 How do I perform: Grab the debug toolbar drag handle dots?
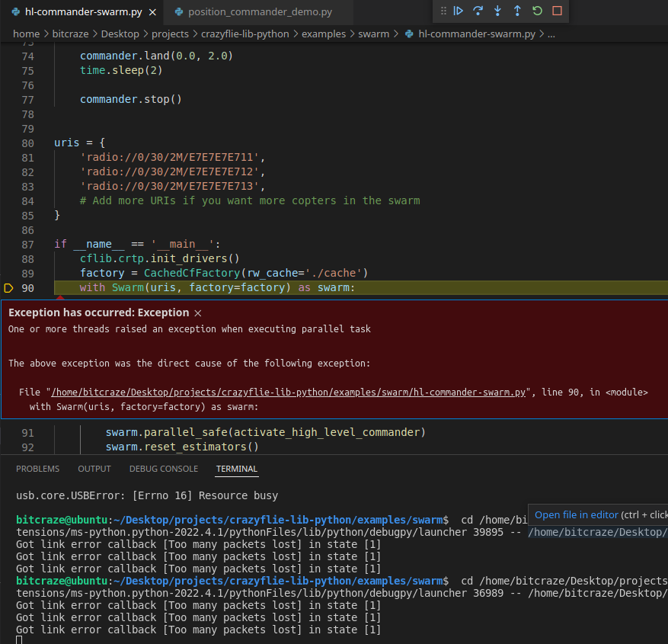tap(444, 11)
